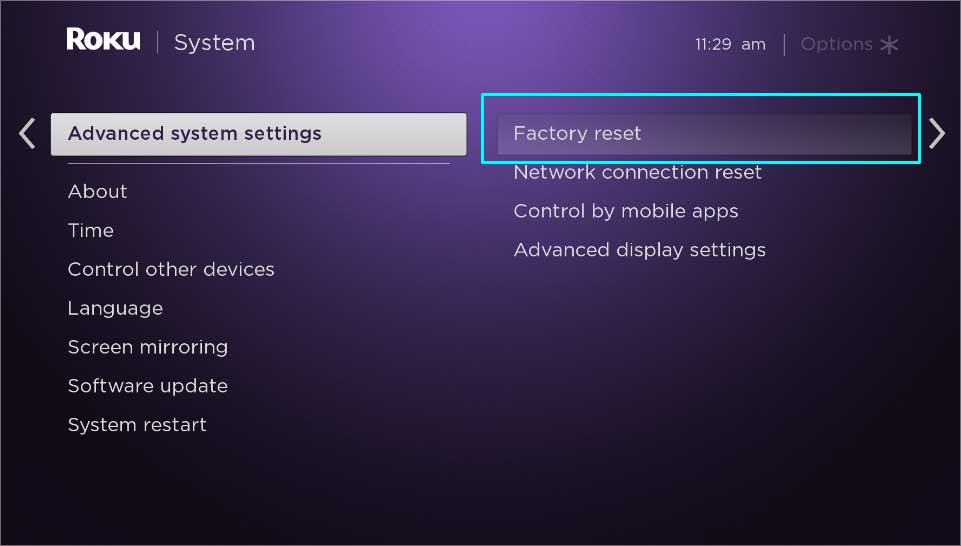Click the System page title
The width and height of the screenshot is (961, 546).
(x=215, y=43)
